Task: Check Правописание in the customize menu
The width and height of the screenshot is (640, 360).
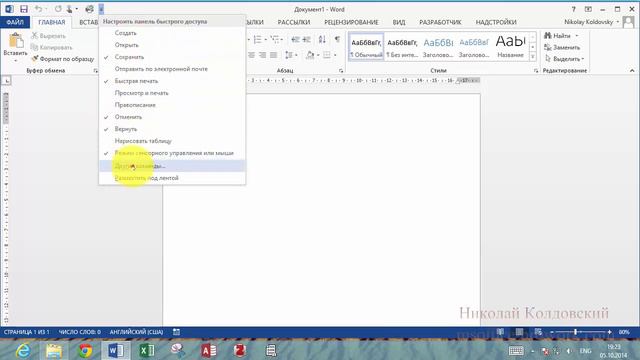Action: tap(172, 105)
